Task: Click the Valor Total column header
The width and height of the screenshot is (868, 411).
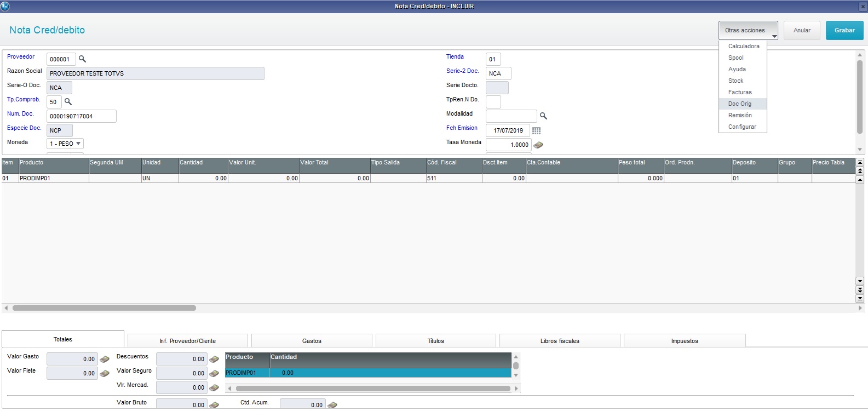Action: tap(335, 166)
